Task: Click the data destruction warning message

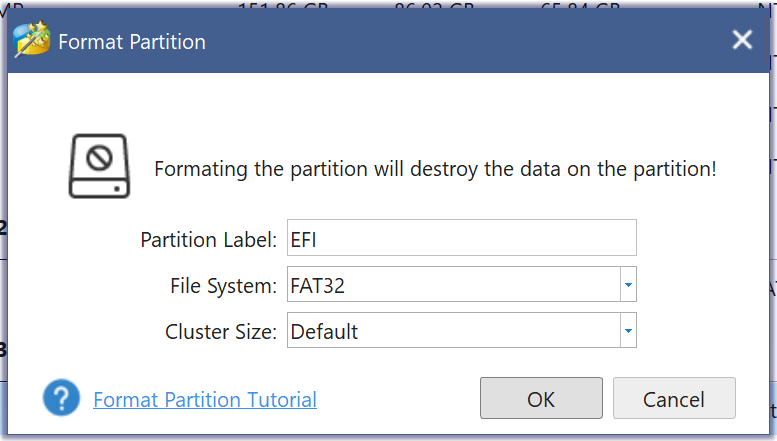Action: 435,168
